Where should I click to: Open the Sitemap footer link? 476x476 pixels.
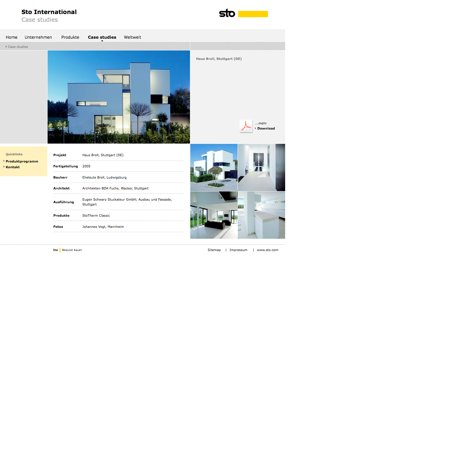pos(214,250)
